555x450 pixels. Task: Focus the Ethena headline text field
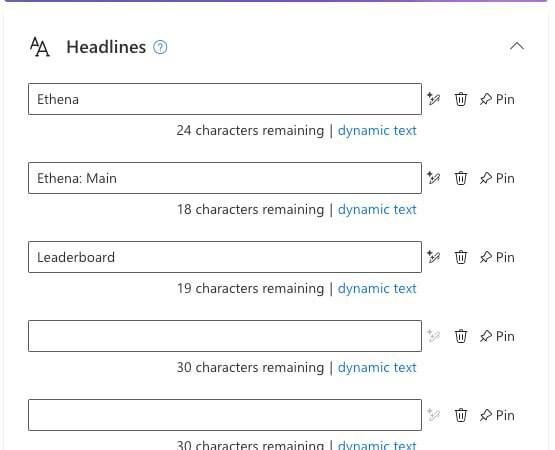click(x=225, y=99)
